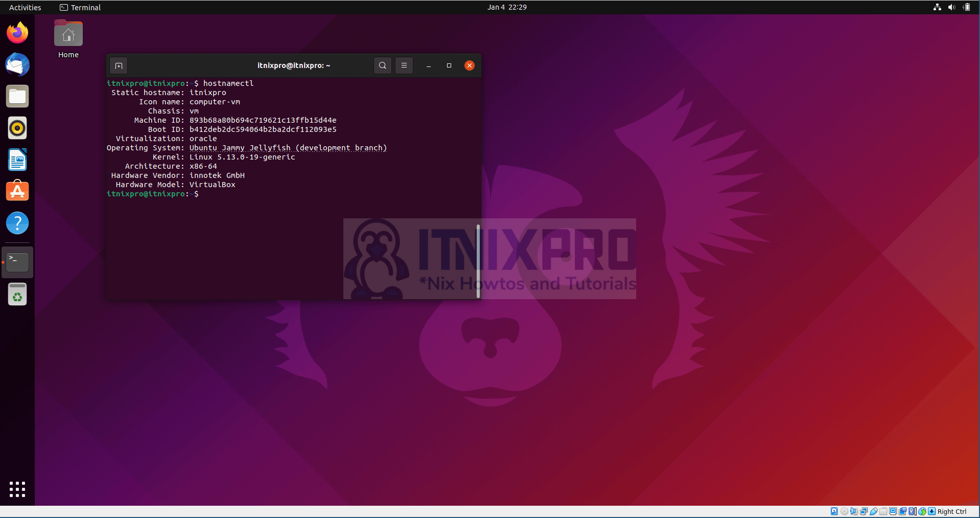Open the VirtualBox USB devices indicator
The width and height of the screenshot is (980, 518).
(x=874, y=511)
